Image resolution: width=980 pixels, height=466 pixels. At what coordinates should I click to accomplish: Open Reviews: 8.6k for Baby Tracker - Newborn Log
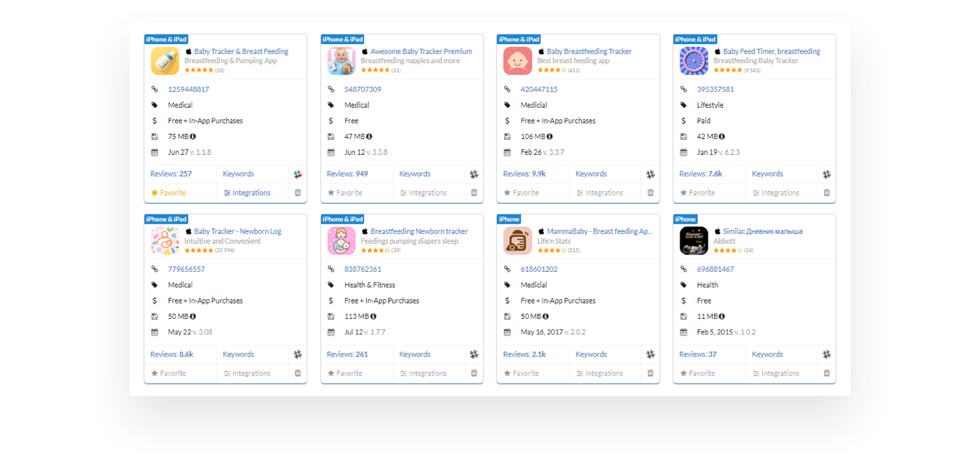(171, 355)
